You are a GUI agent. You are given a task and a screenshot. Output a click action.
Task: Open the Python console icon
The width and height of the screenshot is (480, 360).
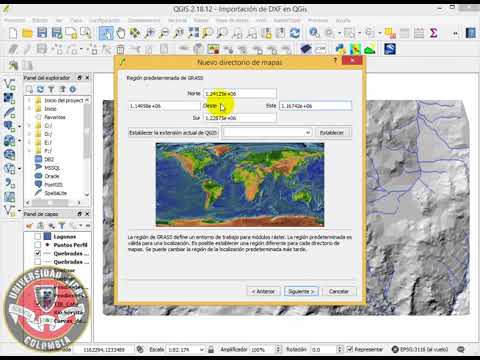[x=340, y=49]
